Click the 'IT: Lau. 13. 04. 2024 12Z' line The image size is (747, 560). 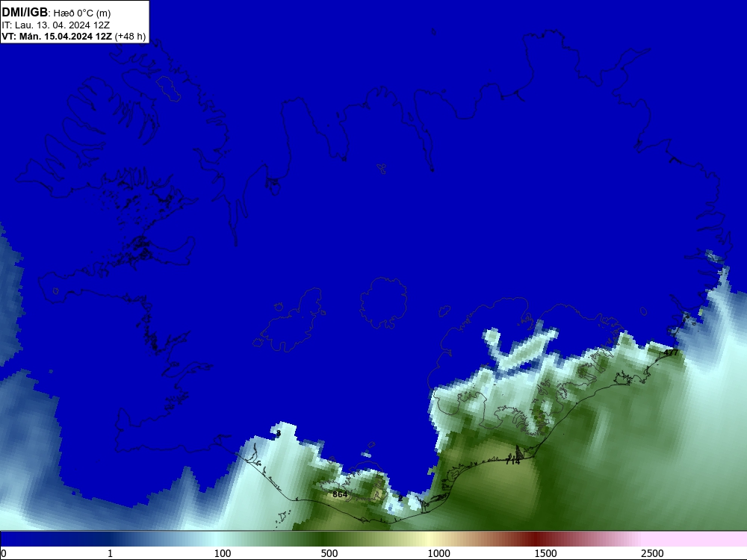point(56,25)
